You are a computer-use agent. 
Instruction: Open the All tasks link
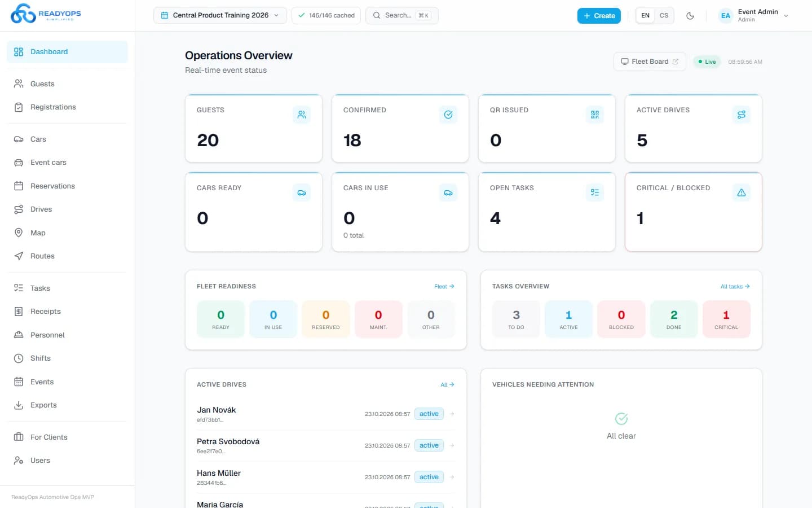click(x=735, y=287)
